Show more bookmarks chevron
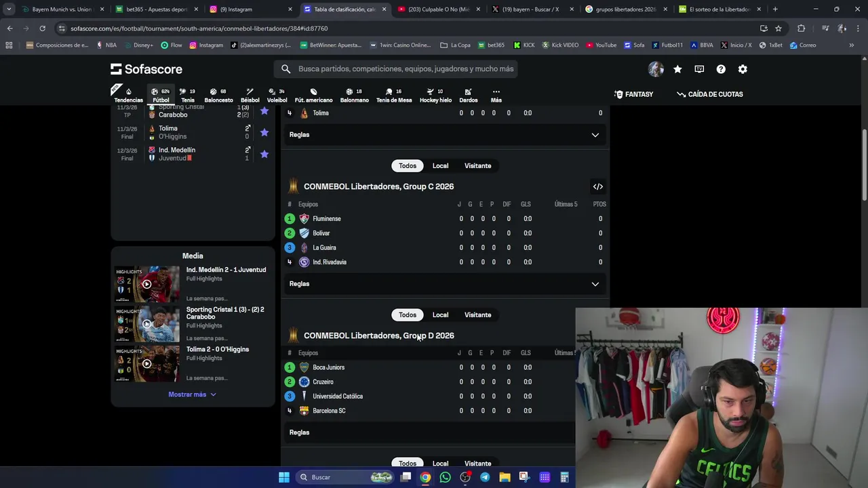 (851, 45)
